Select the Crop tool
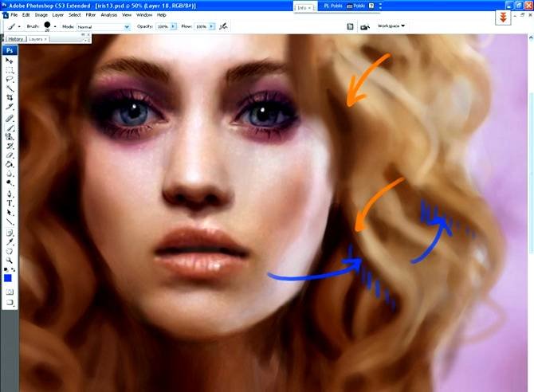 click(9, 97)
